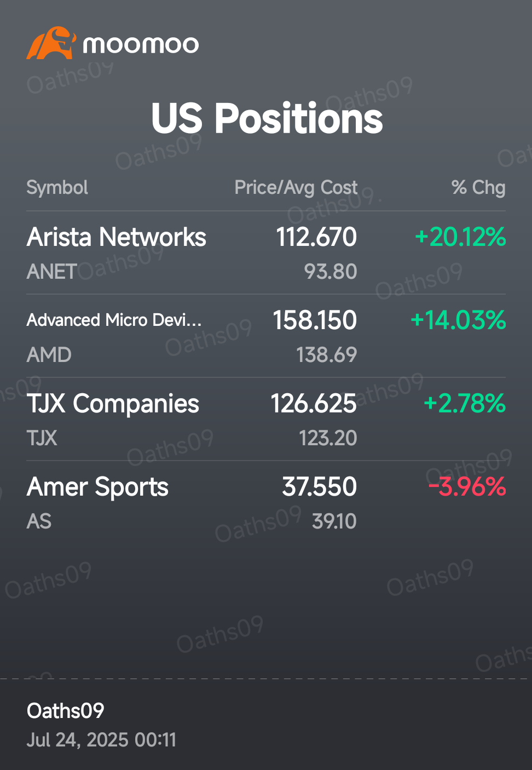Click the +2.78% change value
This screenshot has height=770, width=532.
point(464,404)
